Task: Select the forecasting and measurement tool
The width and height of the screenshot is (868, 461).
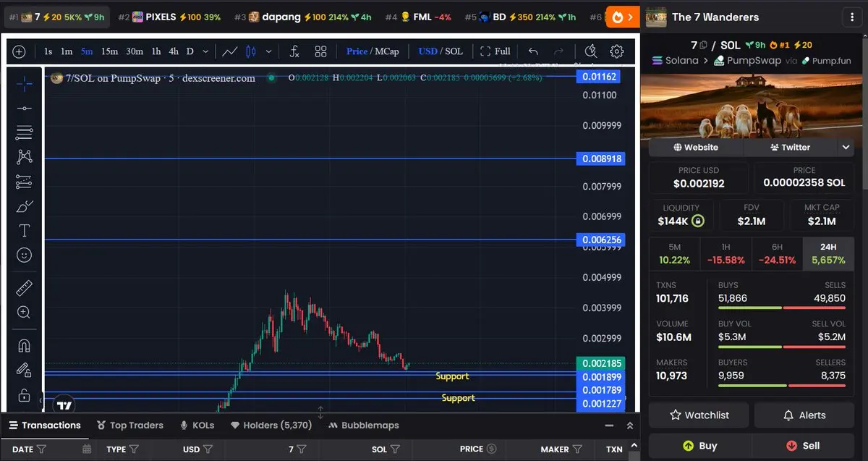Action: click(x=24, y=182)
